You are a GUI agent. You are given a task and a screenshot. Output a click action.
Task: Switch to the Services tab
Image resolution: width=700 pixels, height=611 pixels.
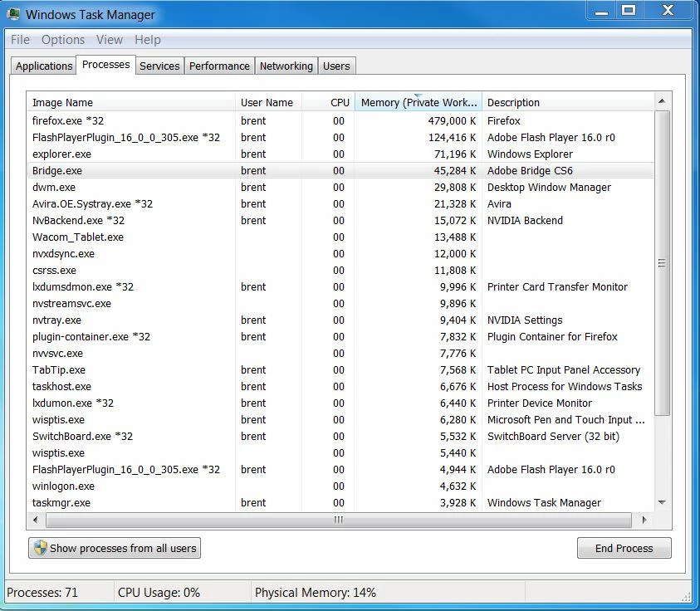[x=159, y=66]
